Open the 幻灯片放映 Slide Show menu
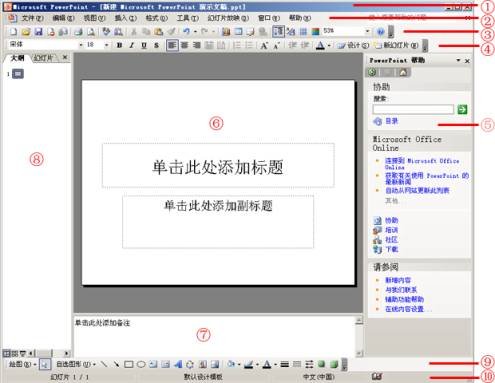The height and width of the screenshot is (383, 495). [x=228, y=18]
